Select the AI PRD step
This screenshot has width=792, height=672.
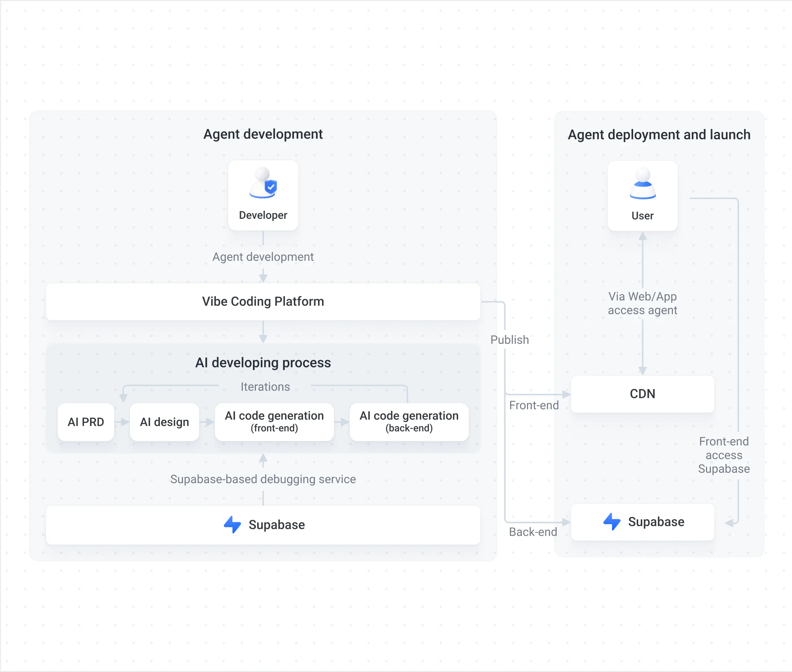pos(86,422)
